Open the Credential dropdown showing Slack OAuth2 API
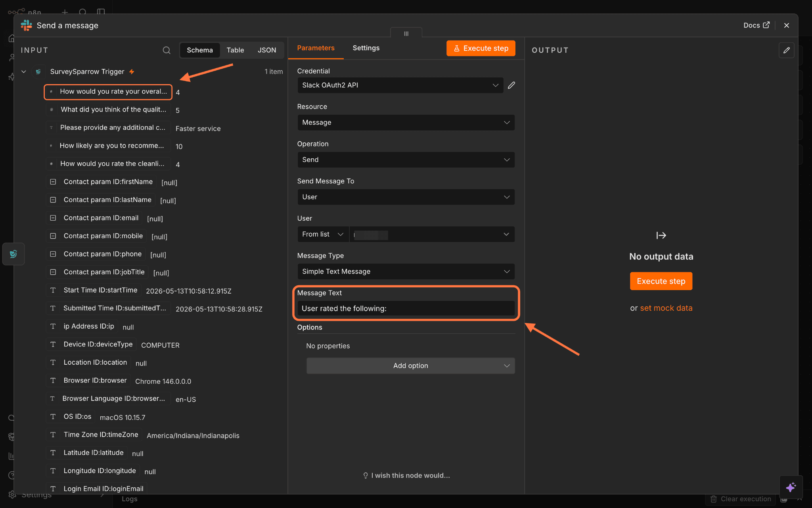Viewport: 812px width, 508px height. 400,85
